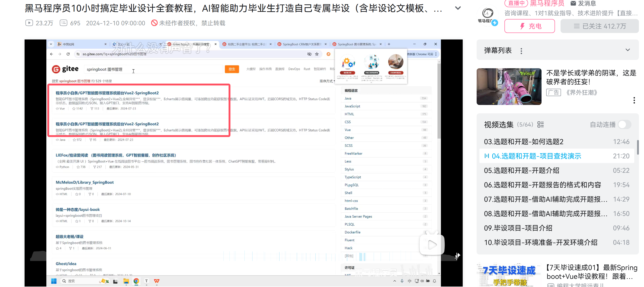644x287 pixels.
Task: Click the danmaku count icon beside 695
Action: point(64,23)
